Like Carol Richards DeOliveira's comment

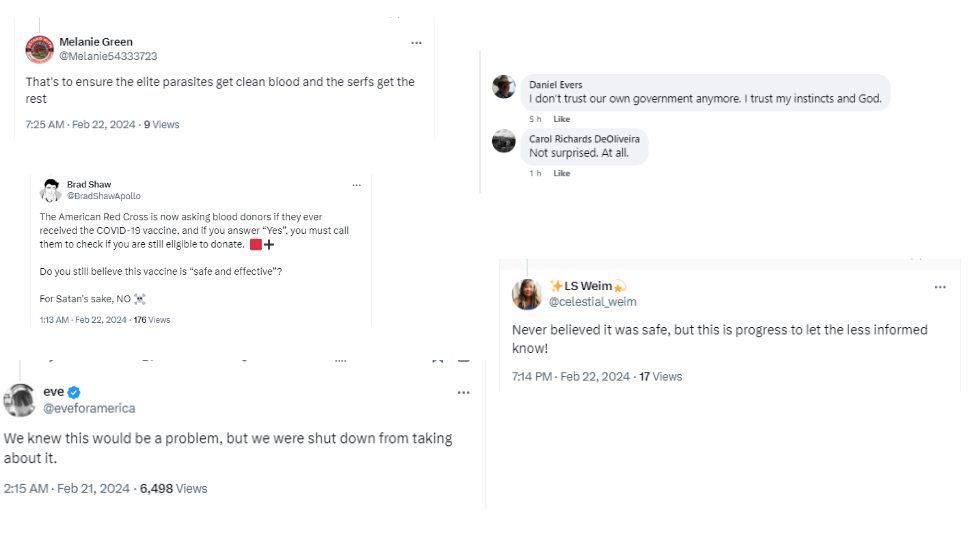click(x=562, y=173)
